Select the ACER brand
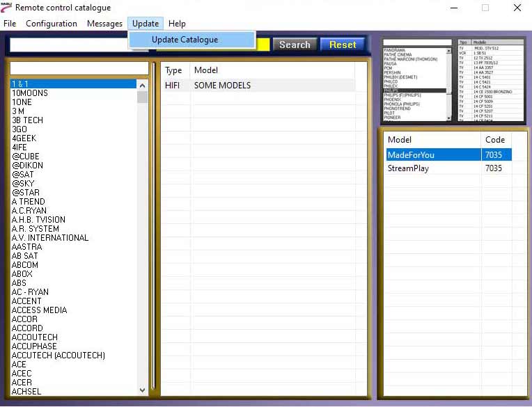The height and width of the screenshot is (407, 532). point(22,383)
